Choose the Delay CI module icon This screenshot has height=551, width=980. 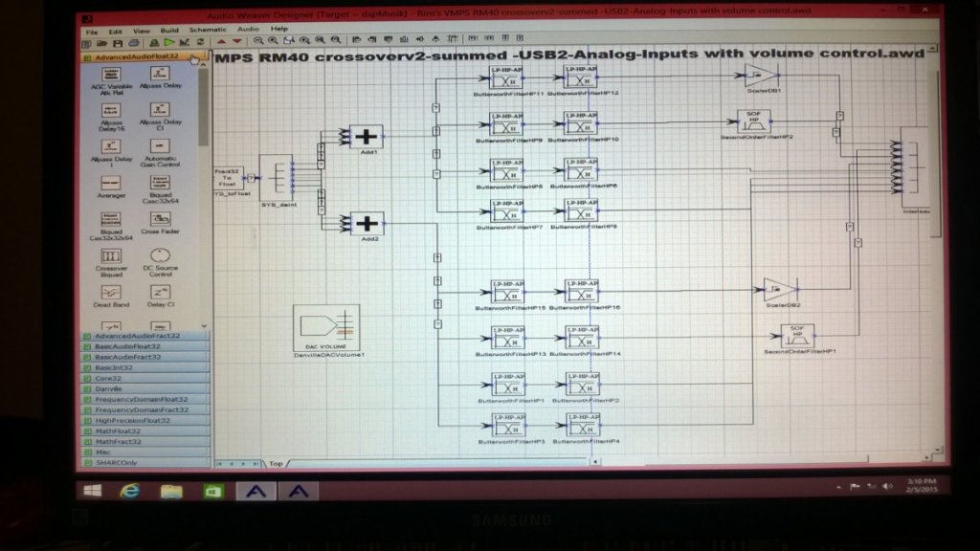pos(160,292)
